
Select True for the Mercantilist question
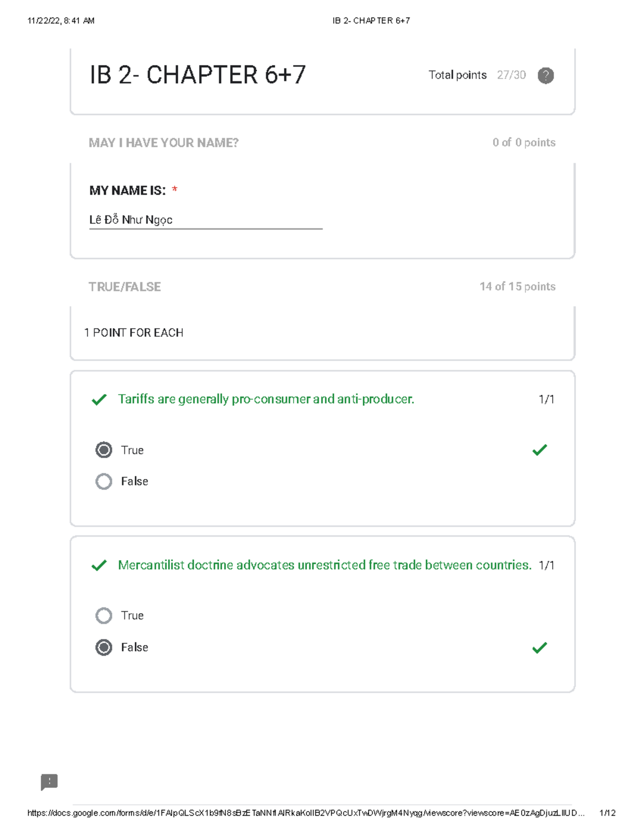(104, 615)
